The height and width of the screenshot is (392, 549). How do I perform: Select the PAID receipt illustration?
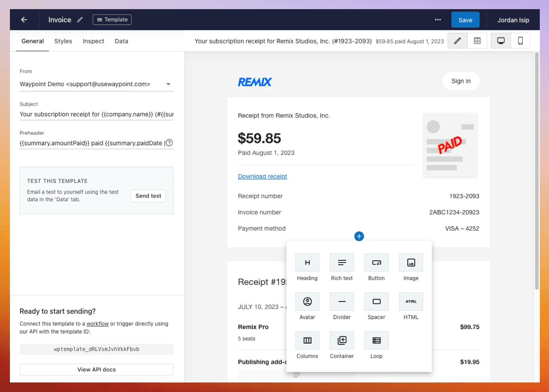coord(450,145)
